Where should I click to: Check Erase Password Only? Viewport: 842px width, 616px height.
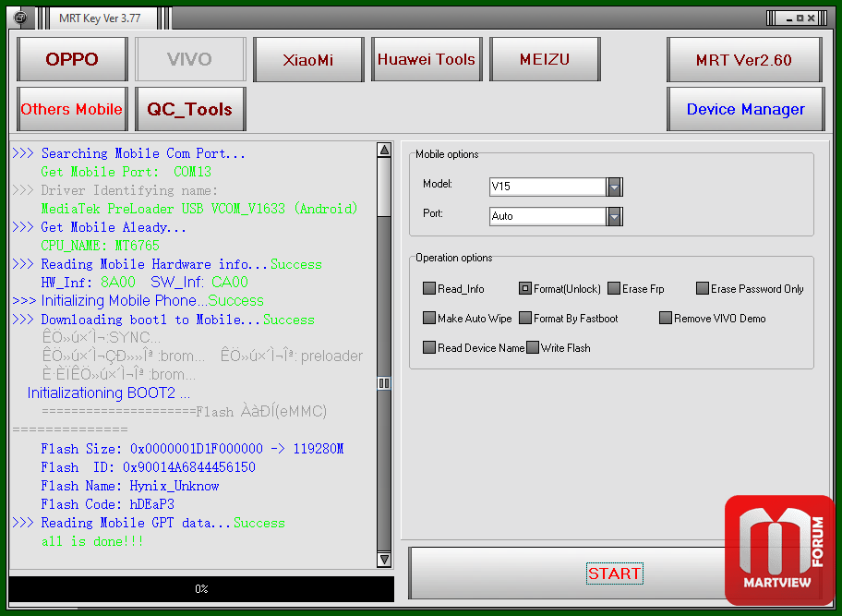pos(703,288)
